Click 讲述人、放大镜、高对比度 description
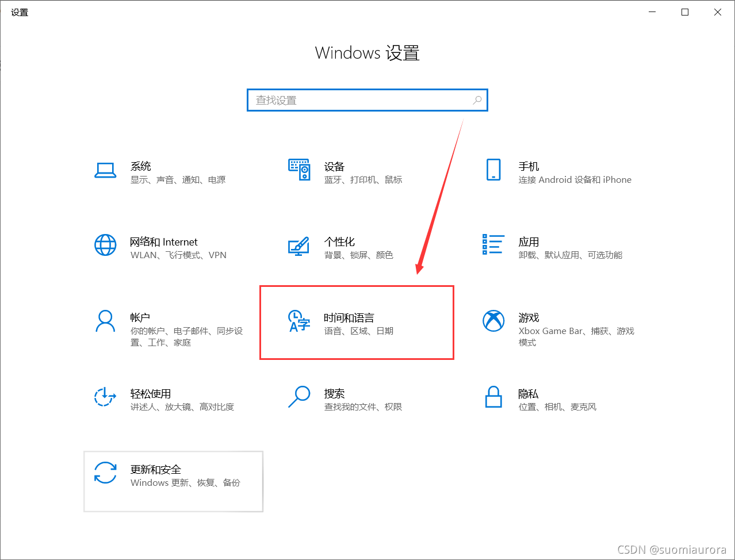This screenshot has width=735, height=560. pos(182,407)
